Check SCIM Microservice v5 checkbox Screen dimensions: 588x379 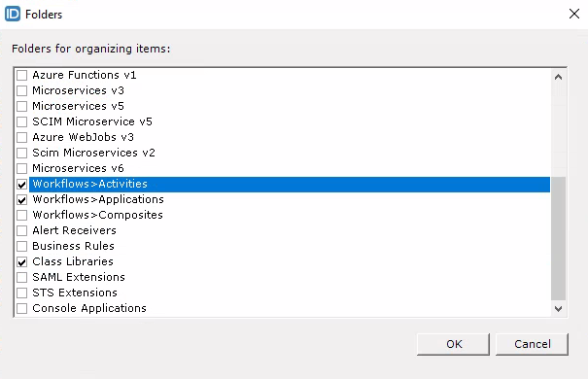(21, 121)
